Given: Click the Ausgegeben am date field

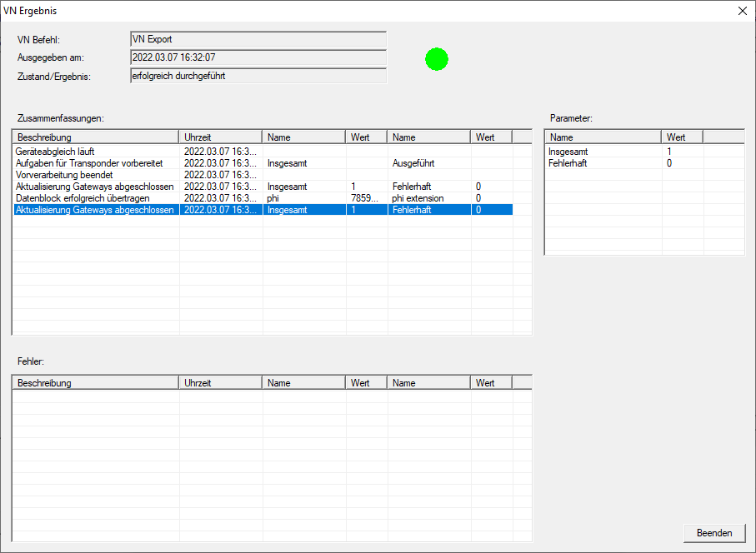Looking at the screenshot, I should tap(258, 57).
